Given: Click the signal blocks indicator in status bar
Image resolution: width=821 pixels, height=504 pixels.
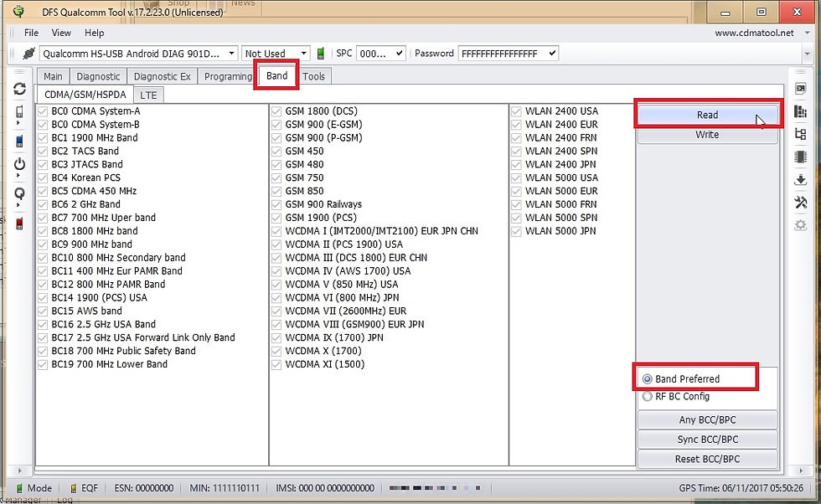Looking at the screenshot, I should pyautogui.click(x=435, y=488).
